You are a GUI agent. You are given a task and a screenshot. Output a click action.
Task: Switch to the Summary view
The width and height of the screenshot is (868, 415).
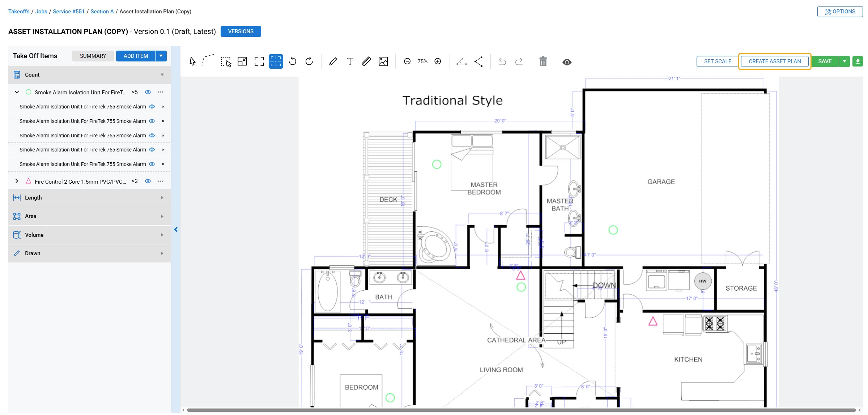(x=93, y=56)
